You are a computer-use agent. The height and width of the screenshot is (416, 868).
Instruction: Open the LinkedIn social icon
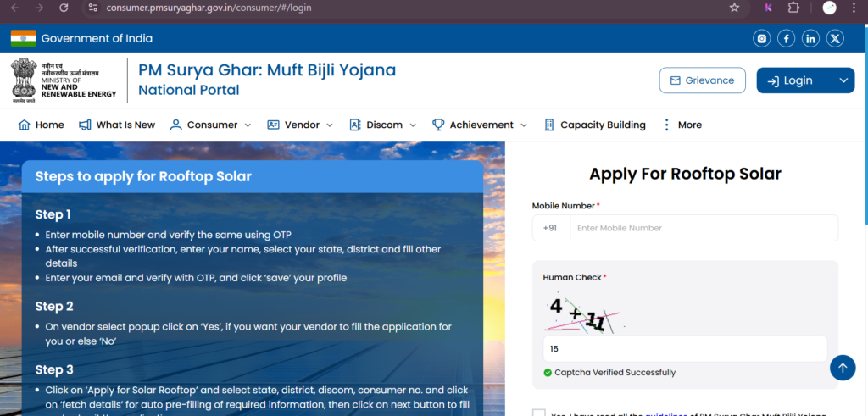[811, 38]
